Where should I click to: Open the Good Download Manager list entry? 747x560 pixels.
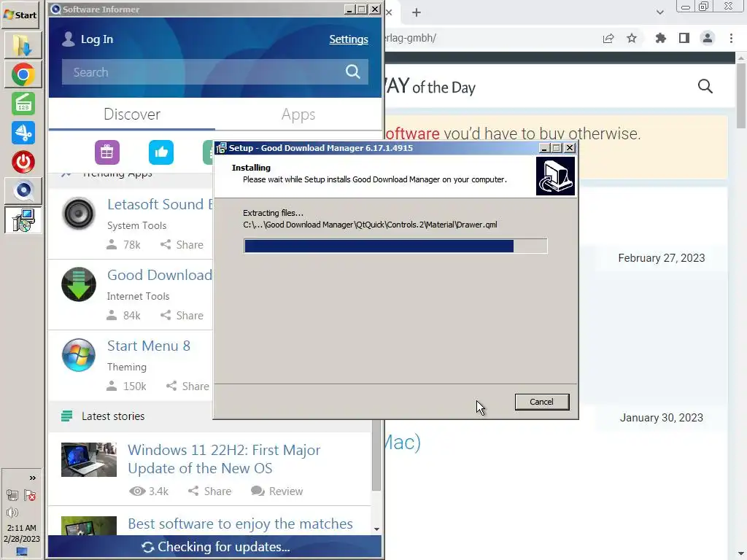coord(160,275)
